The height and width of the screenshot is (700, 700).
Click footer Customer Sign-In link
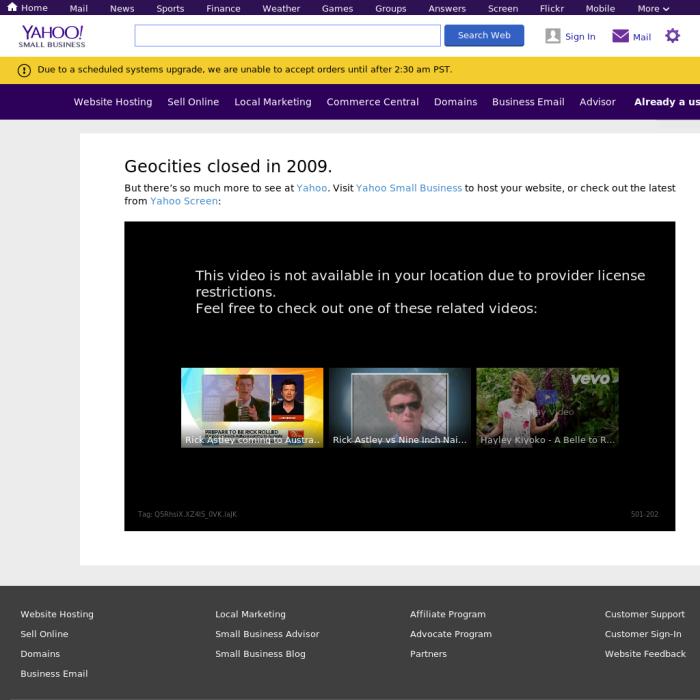(x=643, y=634)
